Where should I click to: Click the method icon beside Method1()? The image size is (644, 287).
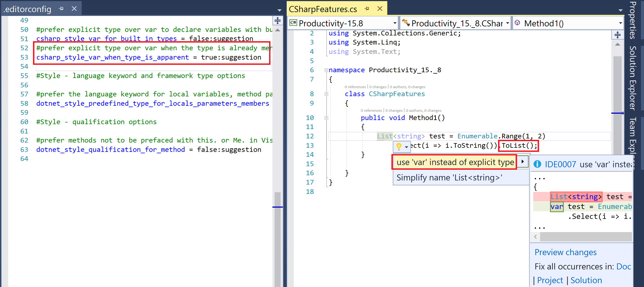[x=518, y=23]
